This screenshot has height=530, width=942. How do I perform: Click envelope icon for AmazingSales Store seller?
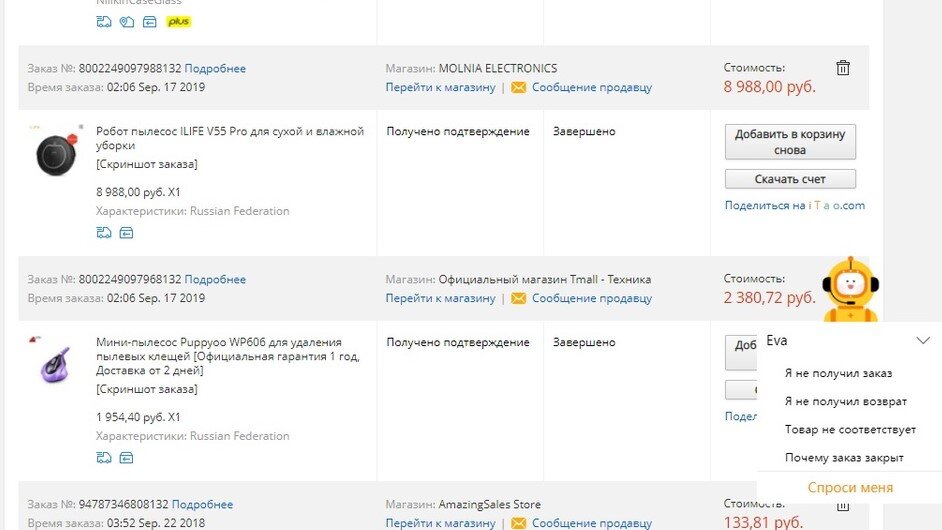click(x=518, y=523)
